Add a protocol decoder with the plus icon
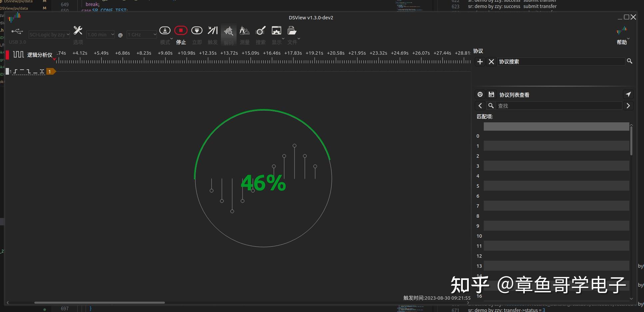This screenshot has height=312, width=644. (x=480, y=62)
